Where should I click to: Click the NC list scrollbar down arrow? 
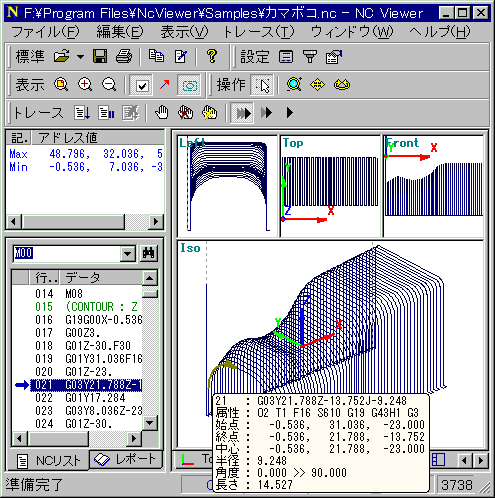(x=150, y=423)
